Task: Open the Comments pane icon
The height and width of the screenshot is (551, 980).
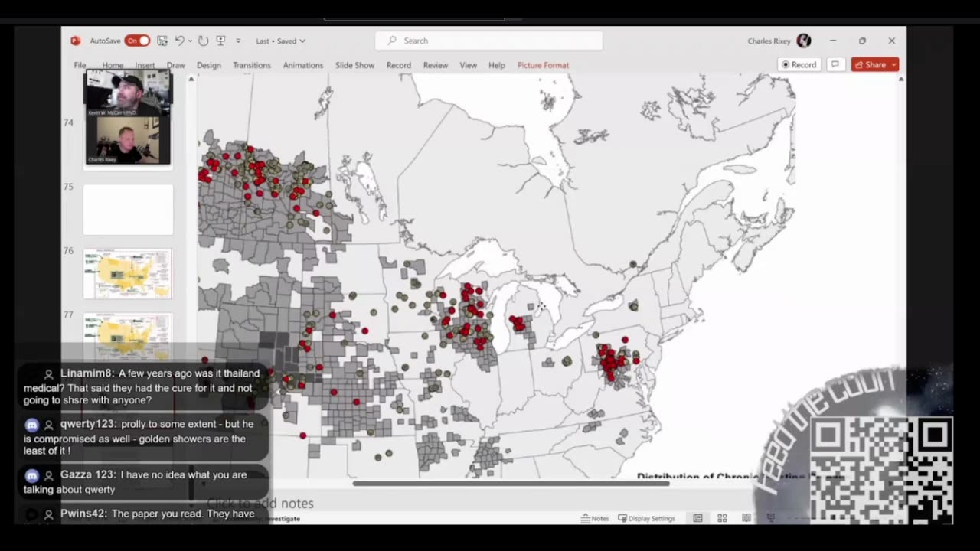Action: pos(835,64)
